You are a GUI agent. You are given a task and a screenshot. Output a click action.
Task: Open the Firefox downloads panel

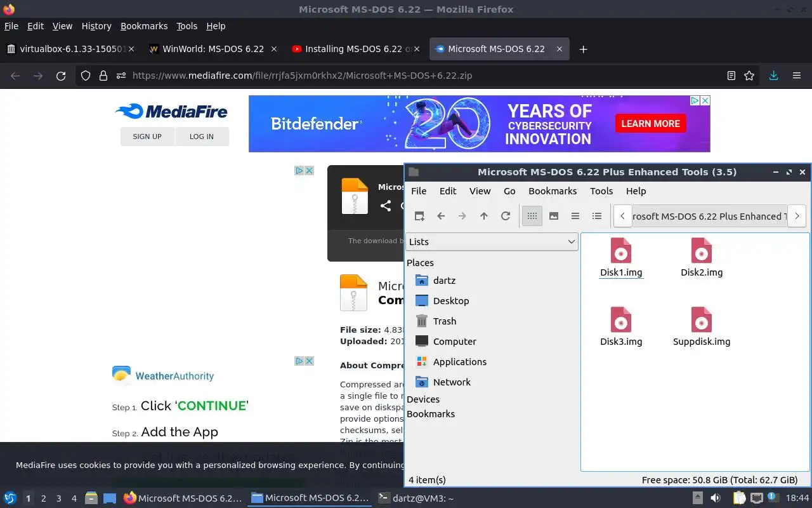(x=773, y=76)
